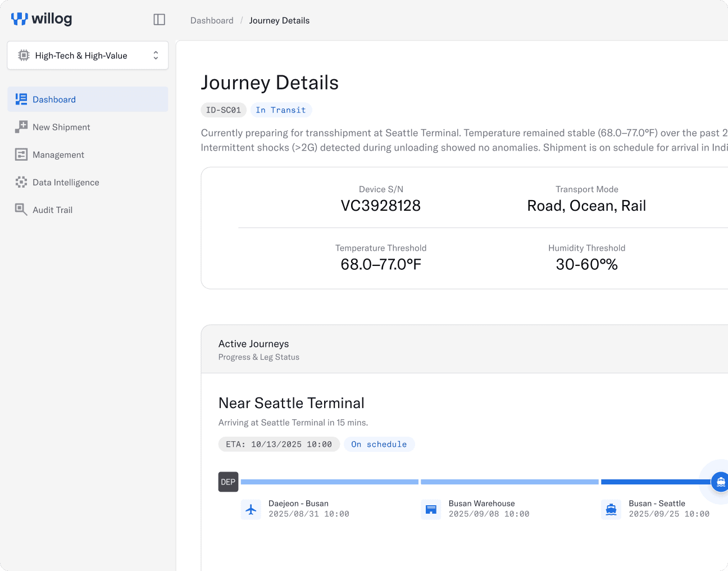Click the New Shipment plus icon
Image resolution: width=728 pixels, height=571 pixels.
[x=21, y=127]
